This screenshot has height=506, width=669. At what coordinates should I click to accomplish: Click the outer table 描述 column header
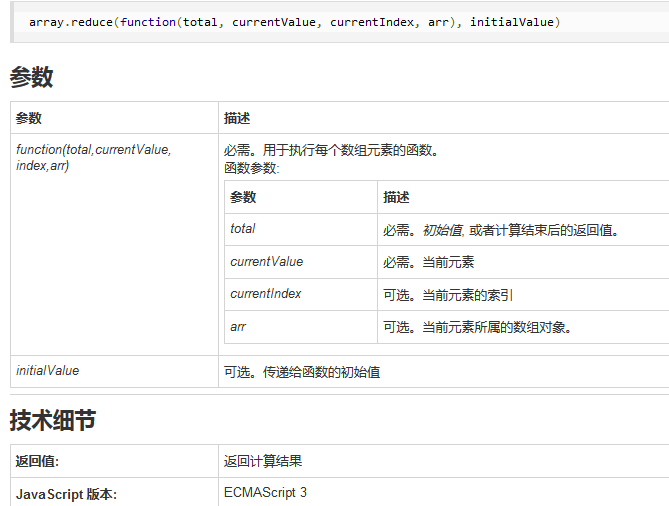click(x=237, y=118)
